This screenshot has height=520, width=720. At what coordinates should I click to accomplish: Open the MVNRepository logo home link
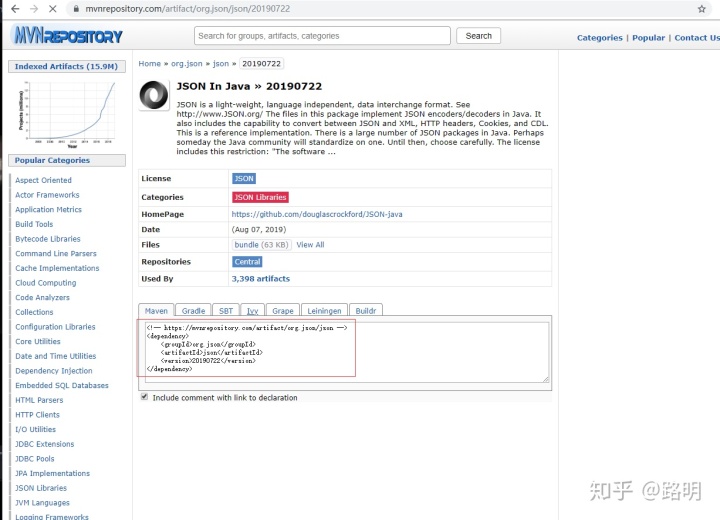[68, 35]
